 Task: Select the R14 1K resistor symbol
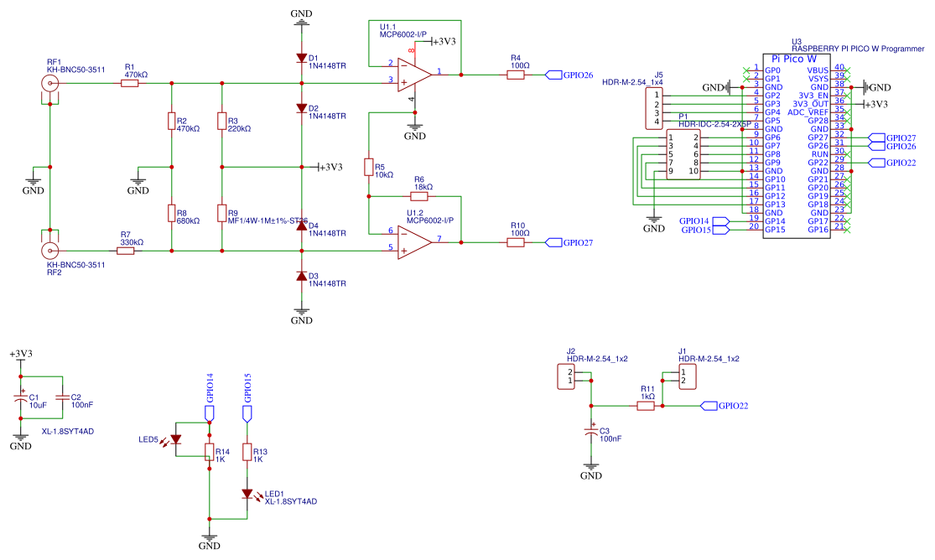(210, 452)
